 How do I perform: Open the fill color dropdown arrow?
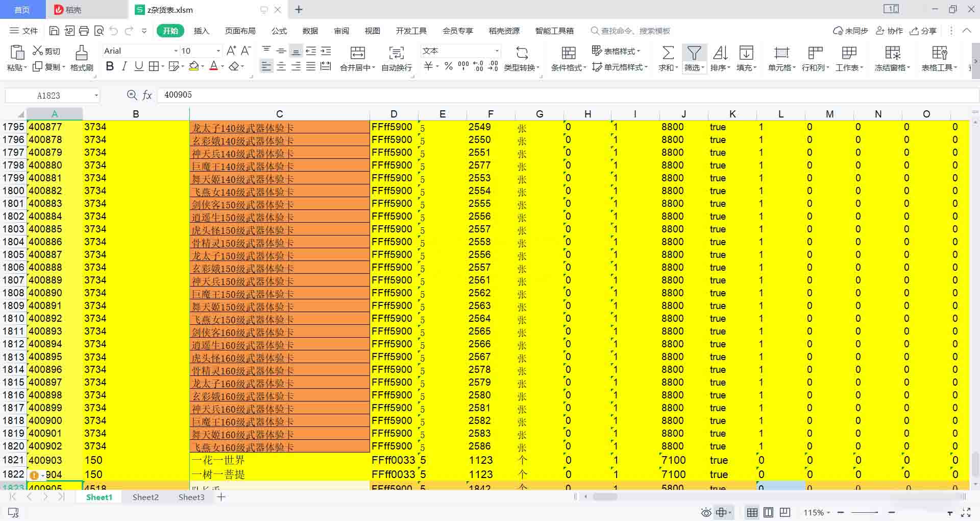pyautogui.click(x=203, y=67)
